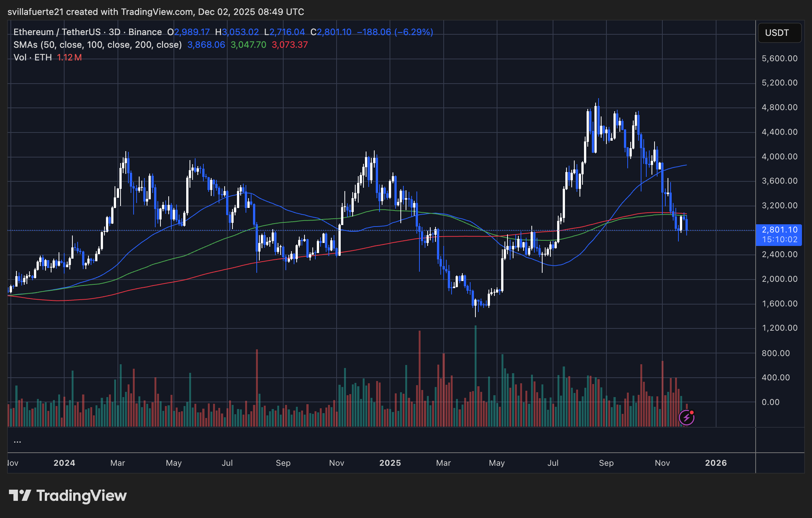Screen dimensions: 812x518
Task: Open the USDT currency selector
Action: (780, 33)
